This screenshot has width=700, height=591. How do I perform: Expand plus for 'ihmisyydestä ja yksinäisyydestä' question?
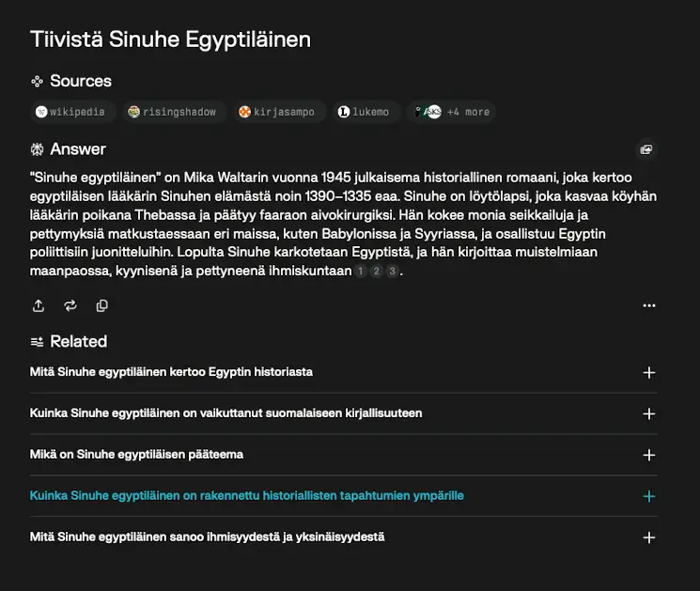point(649,537)
